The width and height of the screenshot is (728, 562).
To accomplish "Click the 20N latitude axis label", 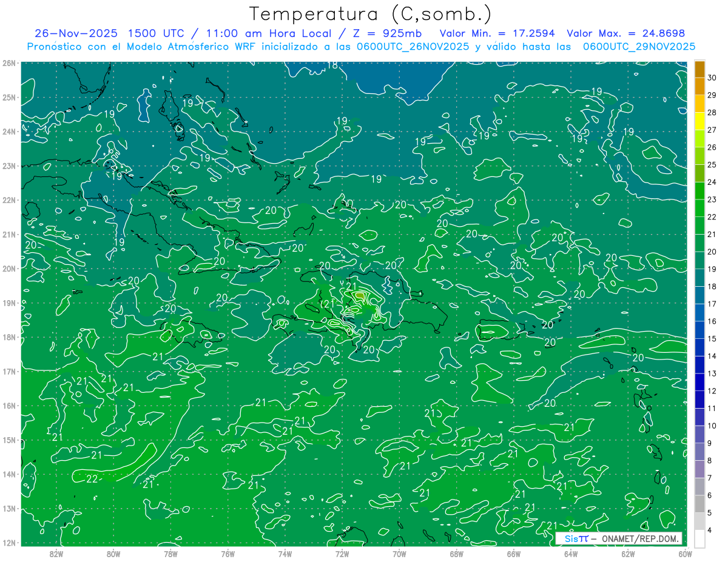I will (x=8, y=269).
